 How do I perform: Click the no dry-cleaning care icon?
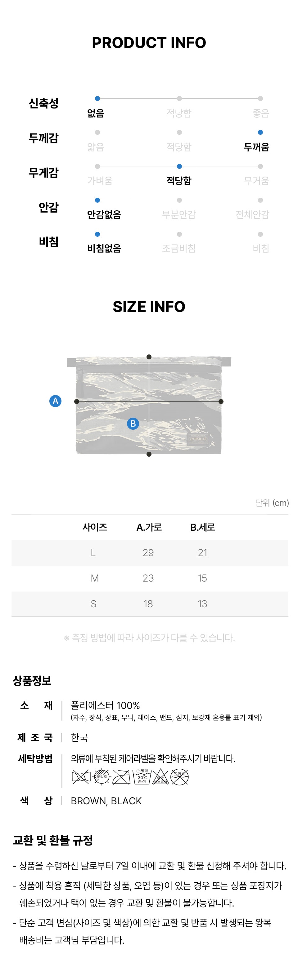click(179, 776)
